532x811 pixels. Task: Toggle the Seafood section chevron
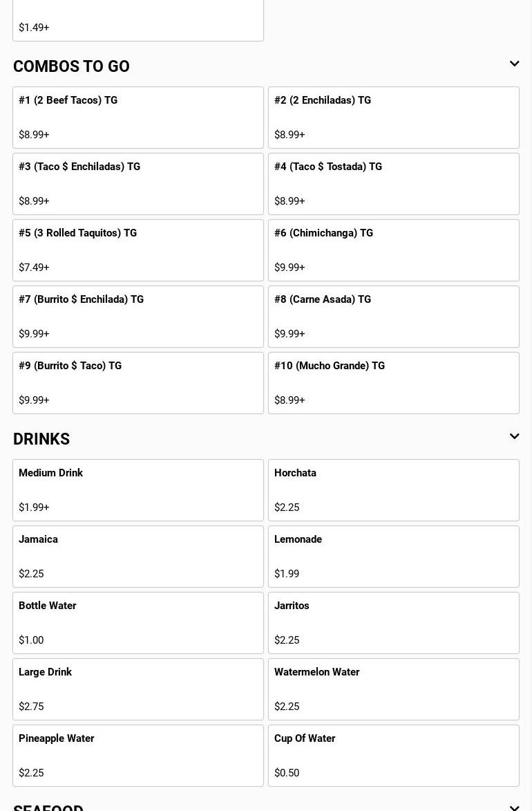pos(514,806)
